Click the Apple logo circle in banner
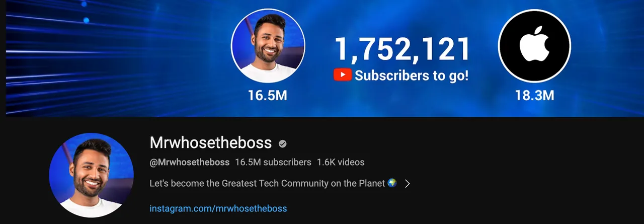The height and width of the screenshot is (224, 644). click(x=534, y=46)
